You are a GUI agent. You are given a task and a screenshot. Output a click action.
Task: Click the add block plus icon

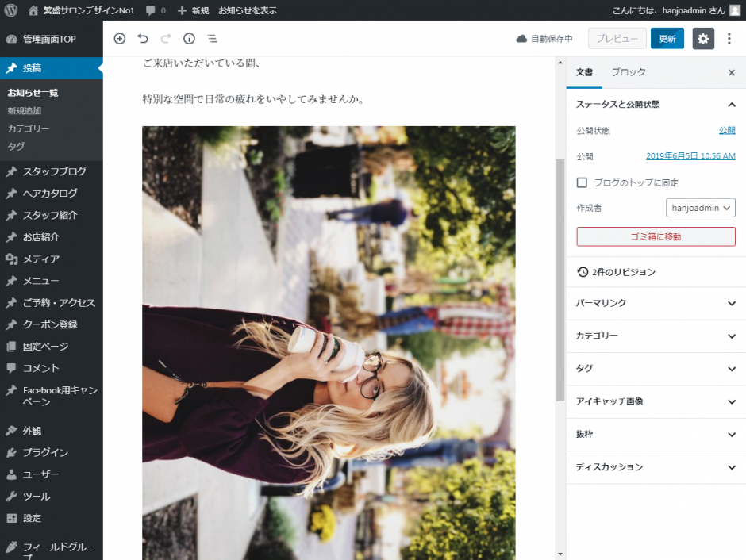click(120, 39)
